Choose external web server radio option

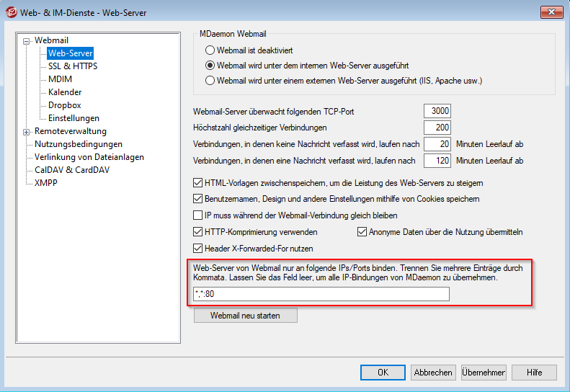[210, 81]
